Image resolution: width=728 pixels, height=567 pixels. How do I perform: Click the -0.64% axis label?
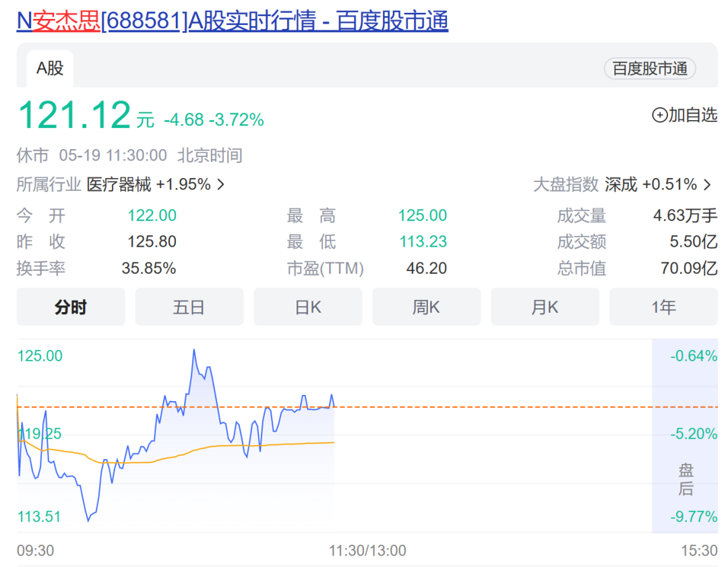(694, 356)
